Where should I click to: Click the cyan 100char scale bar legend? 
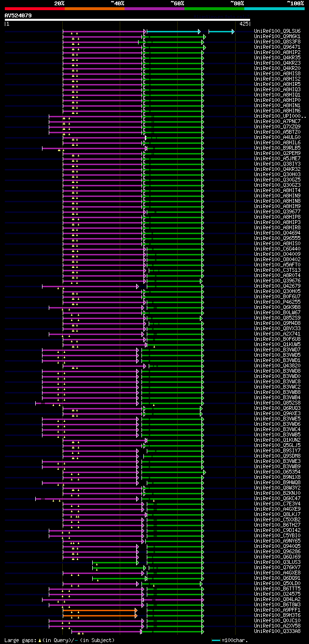216,640
